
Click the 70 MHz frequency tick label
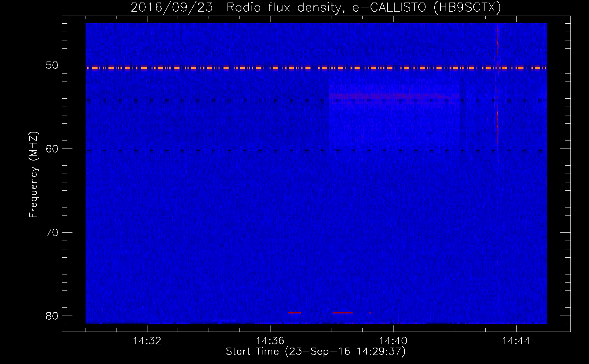coord(52,232)
